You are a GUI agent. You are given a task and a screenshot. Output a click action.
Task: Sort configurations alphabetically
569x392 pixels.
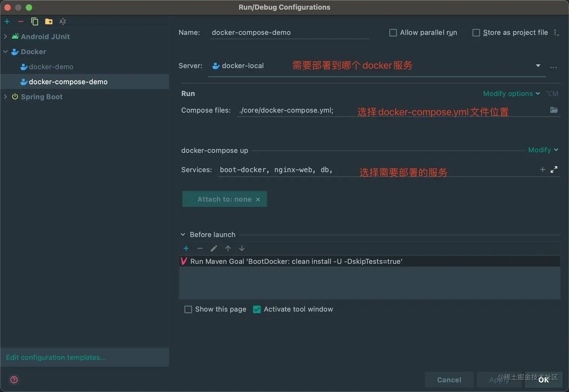click(62, 21)
